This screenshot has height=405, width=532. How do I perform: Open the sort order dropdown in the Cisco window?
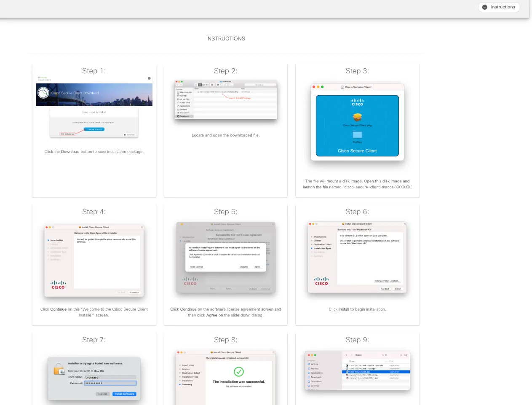click(x=384, y=355)
